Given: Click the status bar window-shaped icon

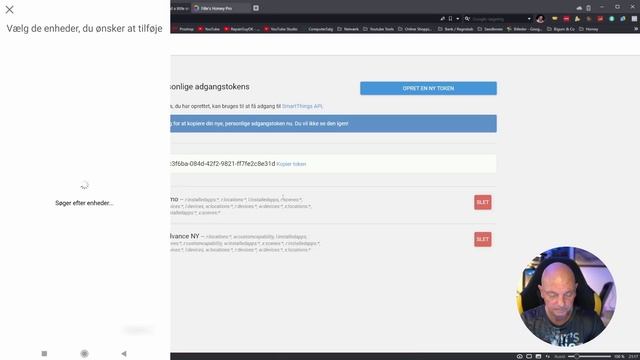Looking at the screenshot, I should 529,356.
